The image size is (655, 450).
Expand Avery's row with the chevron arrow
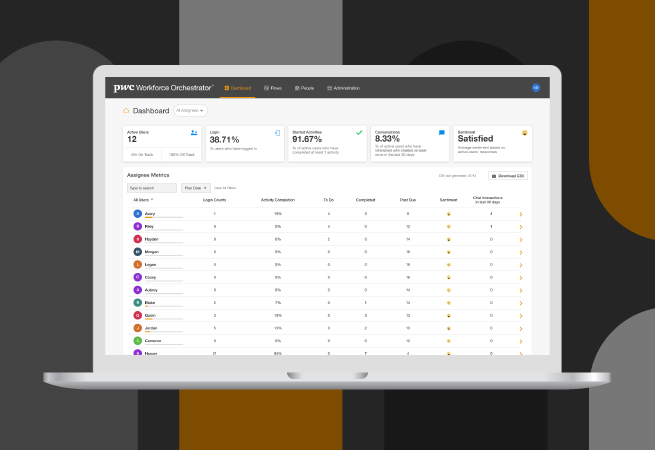(x=521, y=214)
